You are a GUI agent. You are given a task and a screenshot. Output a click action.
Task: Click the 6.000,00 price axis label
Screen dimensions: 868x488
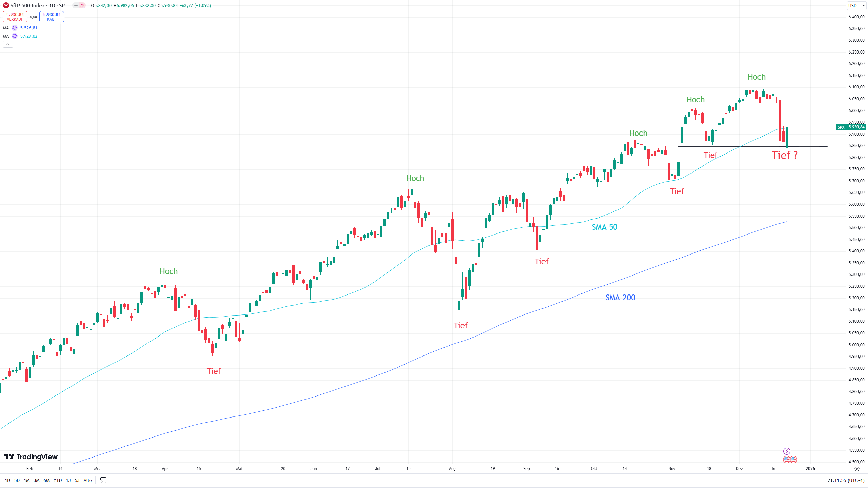click(856, 111)
